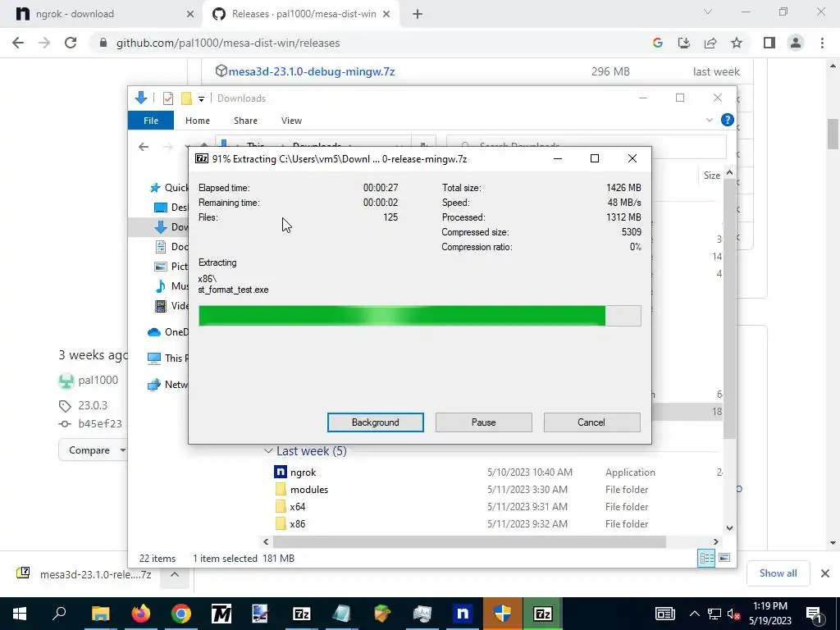Open Windows Start menu
Viewport: 840px width, 630px height.
click(x=20, y=614)
